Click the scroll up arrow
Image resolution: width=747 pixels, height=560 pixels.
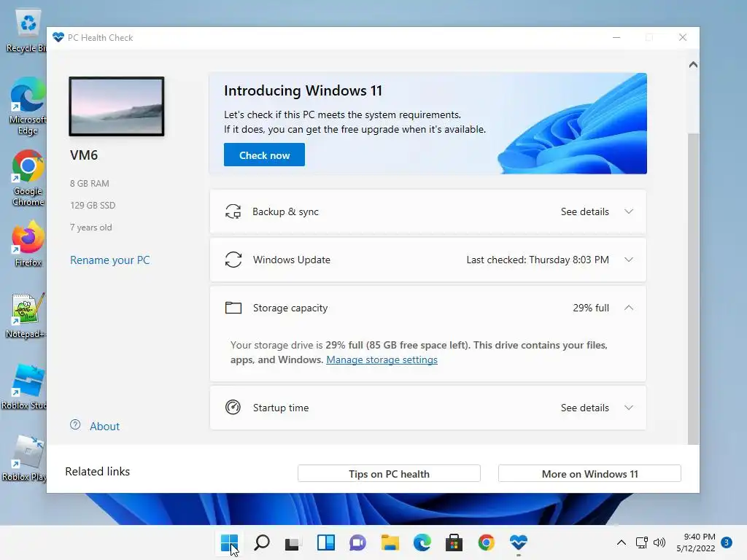coord(693,64)
